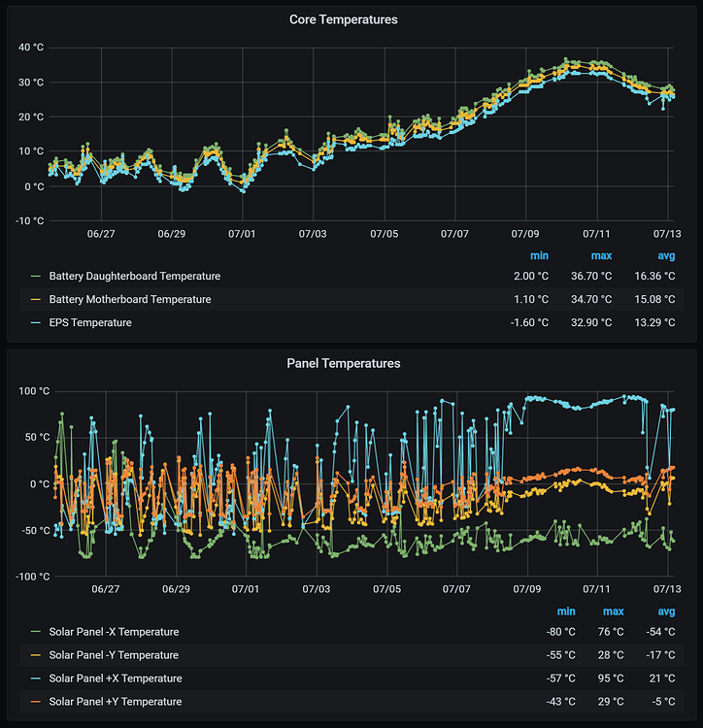
Task: Toggle Solar Panel +Y Temperature series
Action: pyautogui.click(x=116, y=702)
